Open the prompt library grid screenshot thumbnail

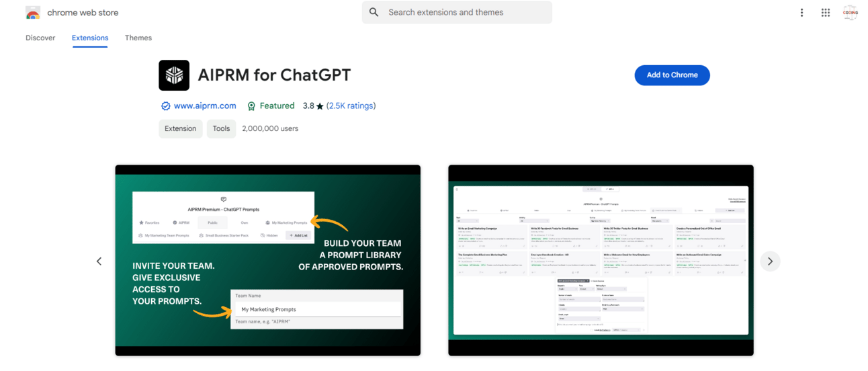[x=601, y=260]
